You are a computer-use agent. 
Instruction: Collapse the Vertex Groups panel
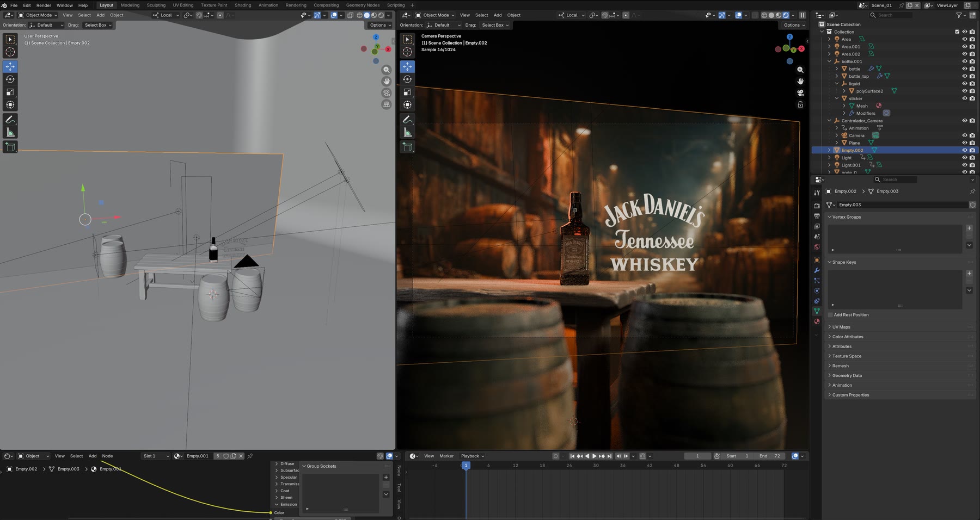[x=847, y=217]
